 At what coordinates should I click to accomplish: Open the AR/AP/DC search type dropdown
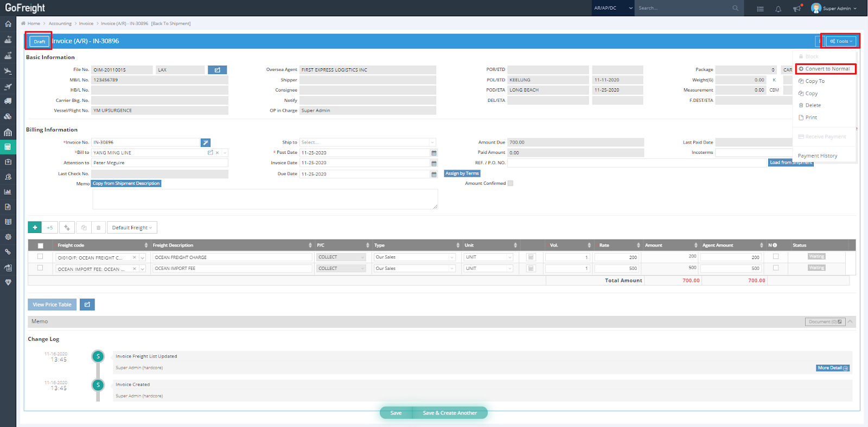613,8
